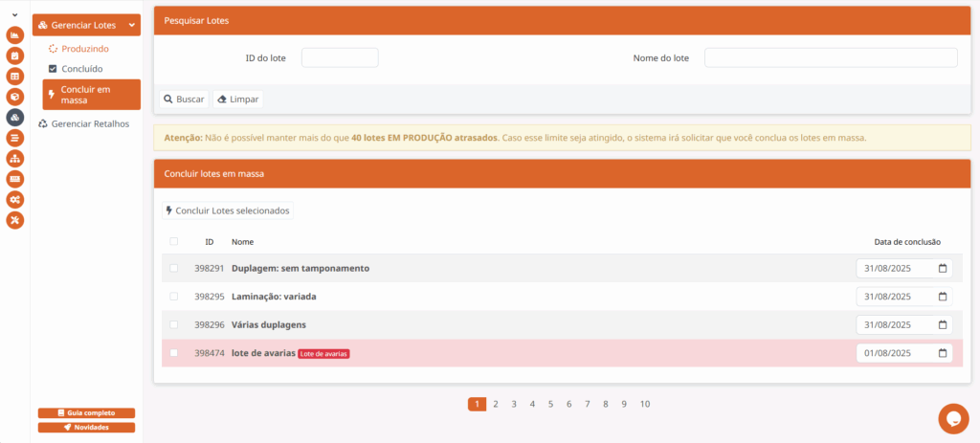
Task: Open calendar picker for lote 398291
Action: click(x=942, y=269)
